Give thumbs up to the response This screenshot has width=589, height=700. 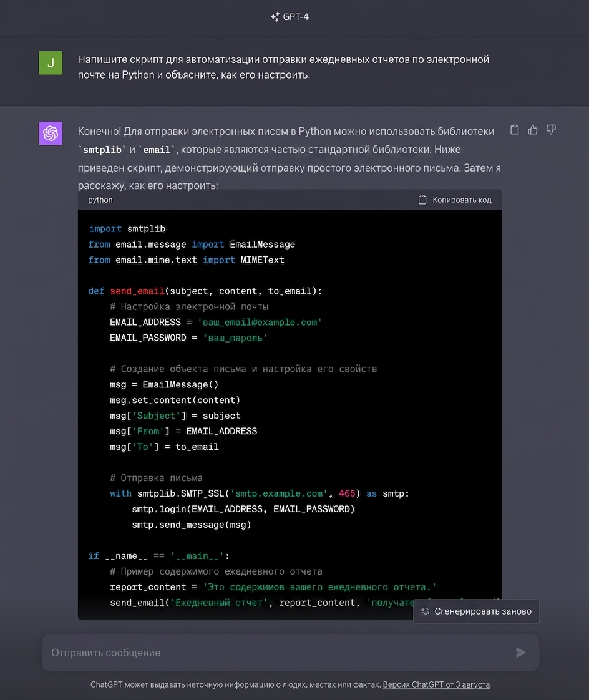coord(533,130)
